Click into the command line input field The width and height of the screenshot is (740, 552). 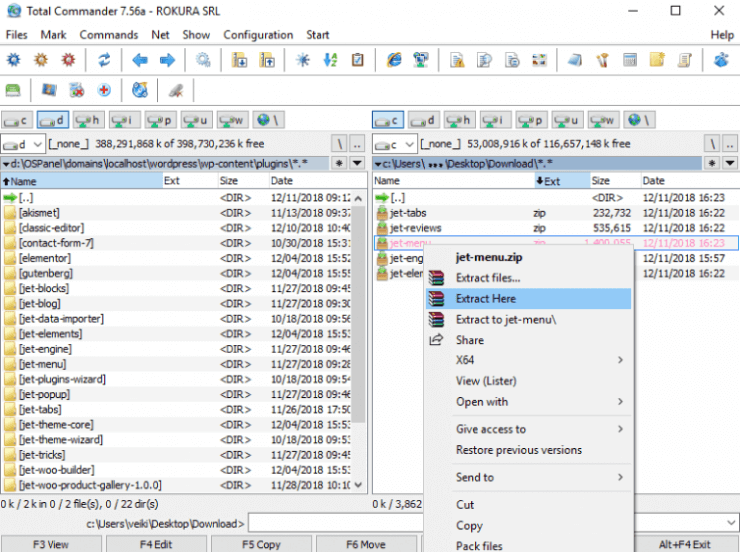[335, 523]
